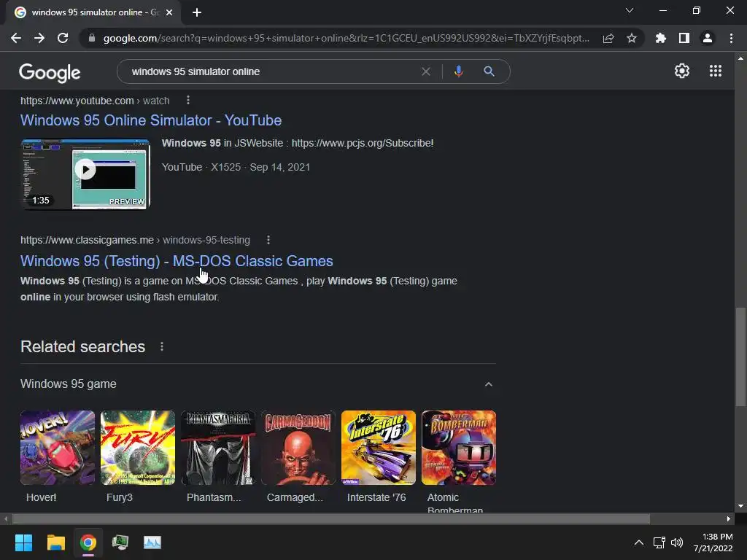
Task: Open the Chrome profile avatar
Action: tap(708, 38)
